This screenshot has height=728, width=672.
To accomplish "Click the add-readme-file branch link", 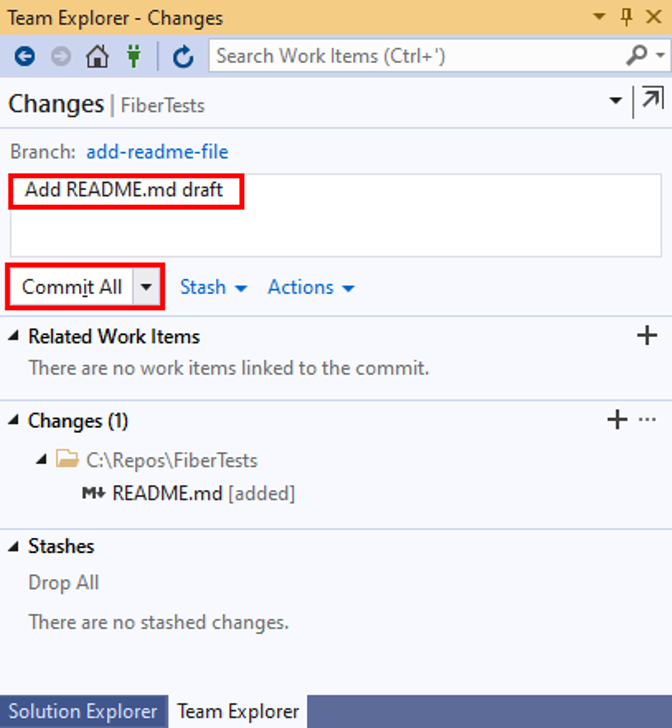I will (x=157, y=152).
